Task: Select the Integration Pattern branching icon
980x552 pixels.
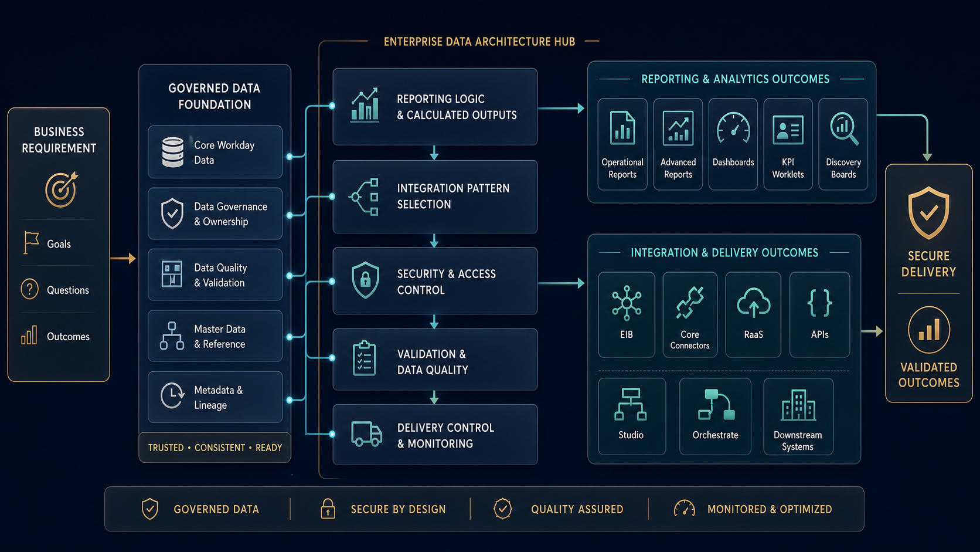Action: [x=364, y=197]
